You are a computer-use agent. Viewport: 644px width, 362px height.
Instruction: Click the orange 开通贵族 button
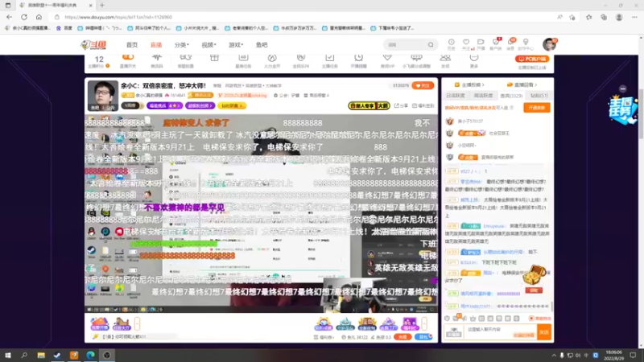tap(536, 108)
